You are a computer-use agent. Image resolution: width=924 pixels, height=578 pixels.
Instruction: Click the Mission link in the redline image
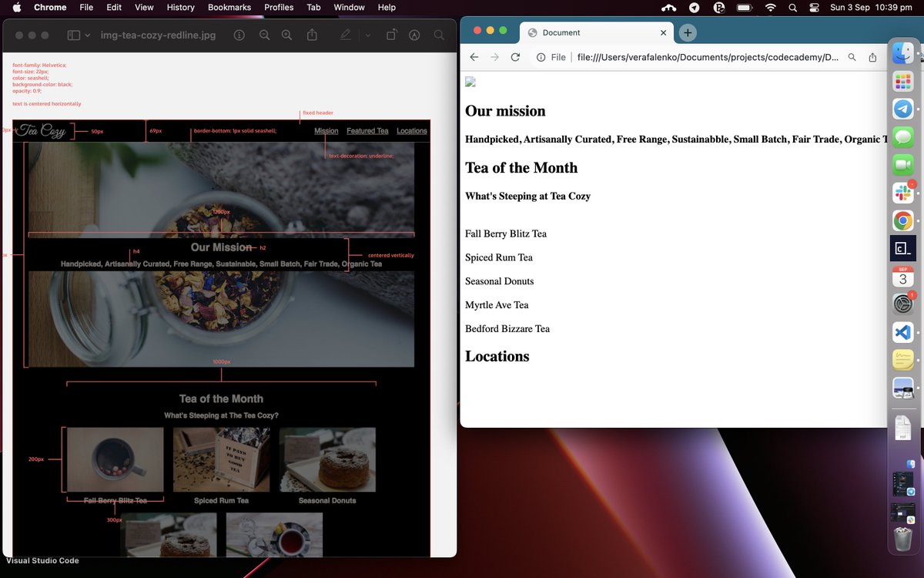(326, 131)
